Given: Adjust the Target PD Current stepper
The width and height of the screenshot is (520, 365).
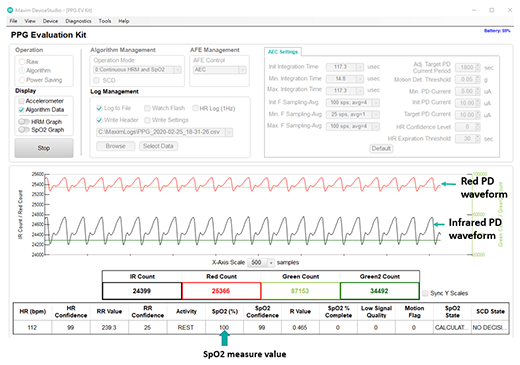Looking at the screenshot, I should tap(478, 115).
